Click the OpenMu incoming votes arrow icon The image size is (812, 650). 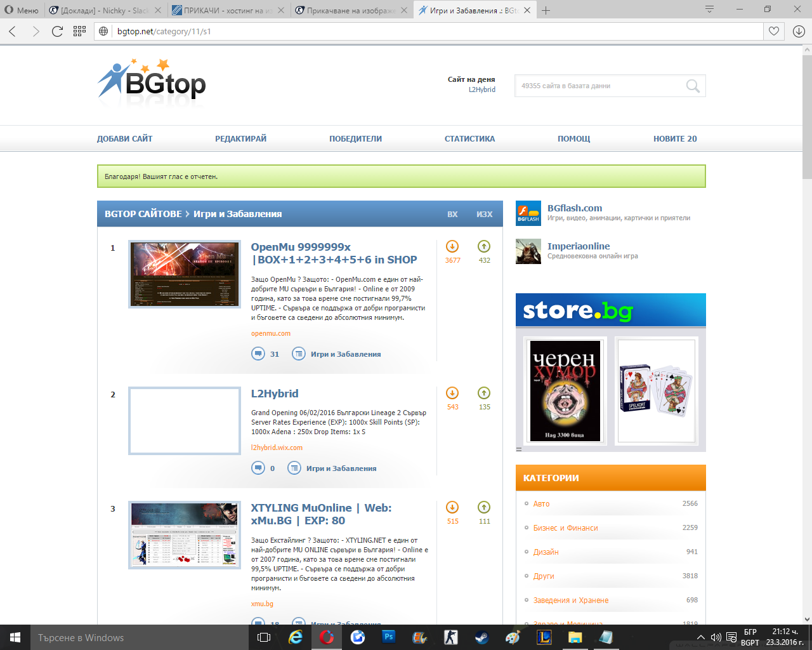coord(452,246)
